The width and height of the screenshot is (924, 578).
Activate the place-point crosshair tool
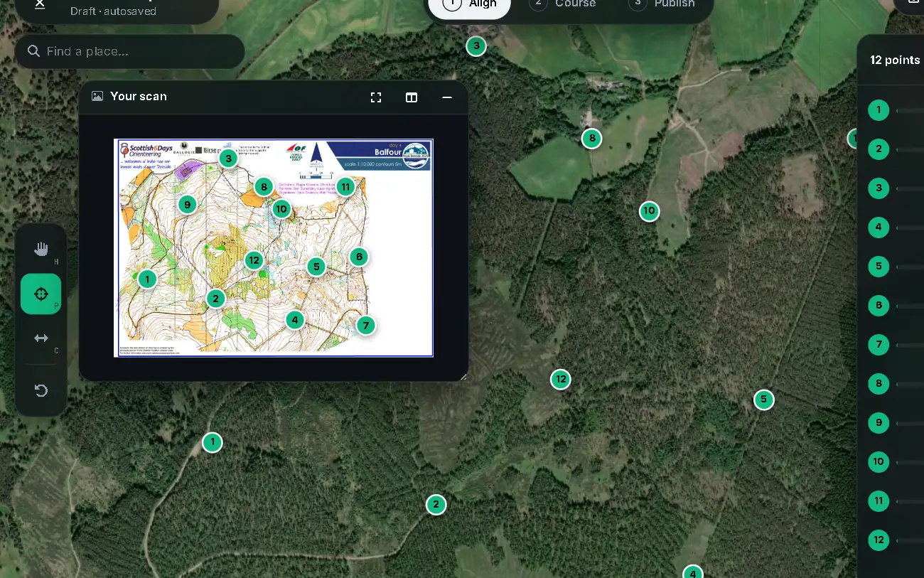[x=41, y=294]
